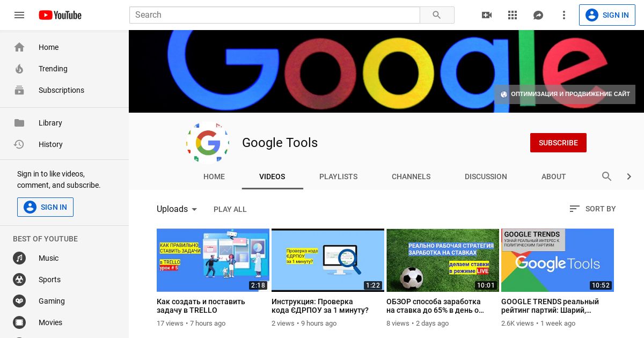
Task: Open the About tab
Action: pos(553,177)
